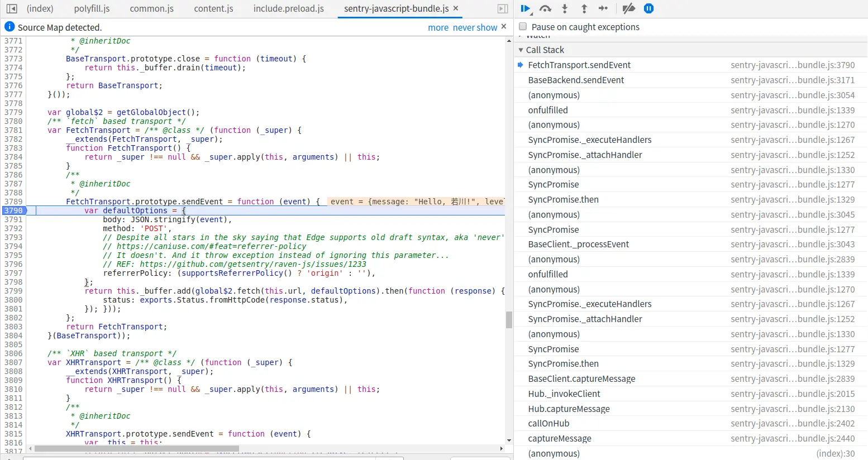The height and width of the screenshot is (460, 868).
Task: Select BaseBackend.sendEvent call frame
Action: (691, 80)
